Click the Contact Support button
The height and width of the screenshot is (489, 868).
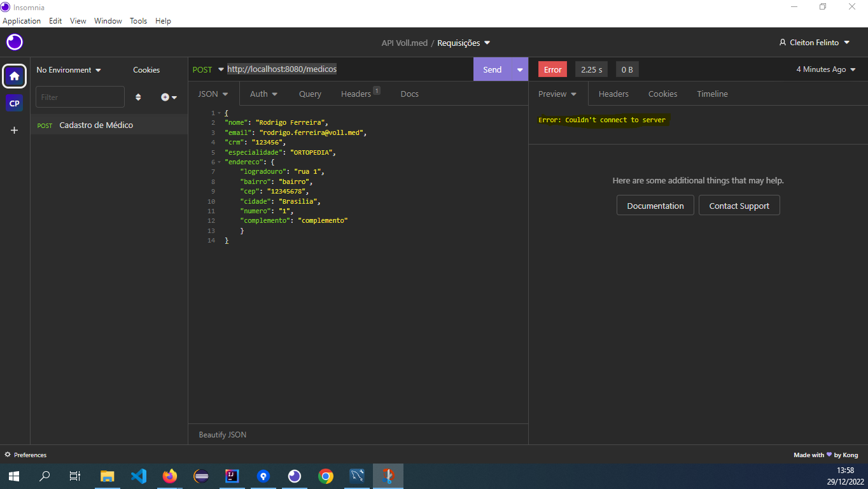pyautogui.click(x=739, y=206)
